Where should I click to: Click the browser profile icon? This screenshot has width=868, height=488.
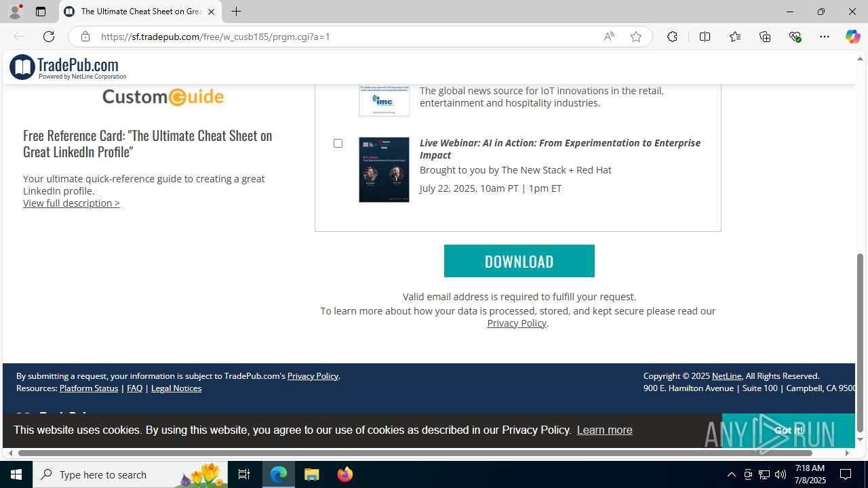[15, 12]
